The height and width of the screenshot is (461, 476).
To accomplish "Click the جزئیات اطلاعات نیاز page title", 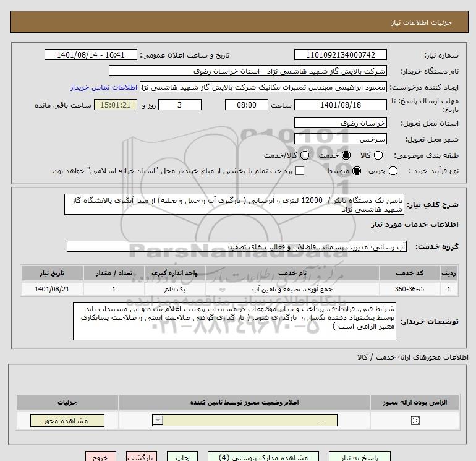I will pos(422,22).
